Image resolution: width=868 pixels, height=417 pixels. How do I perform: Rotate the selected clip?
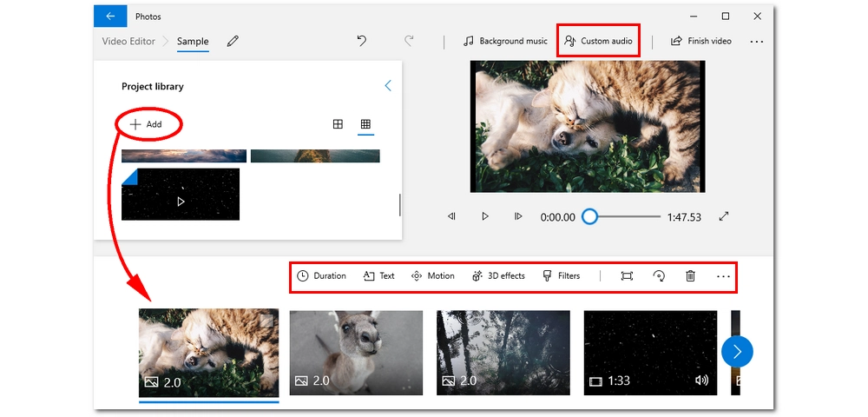[659, 276]
